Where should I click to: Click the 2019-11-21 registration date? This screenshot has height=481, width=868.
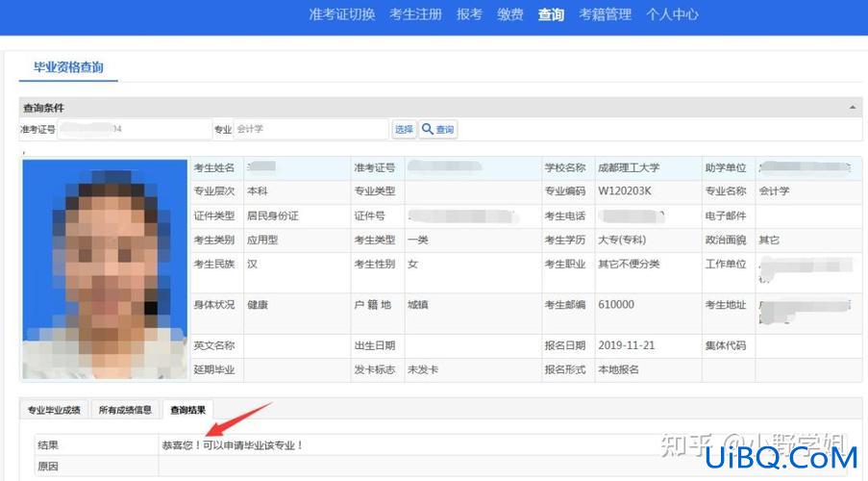tap(627, 345)
